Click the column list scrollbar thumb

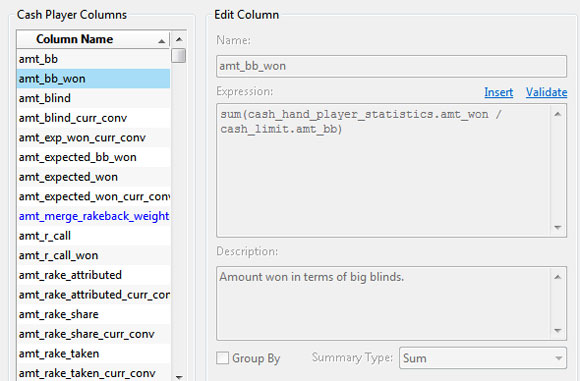point(179,55)
